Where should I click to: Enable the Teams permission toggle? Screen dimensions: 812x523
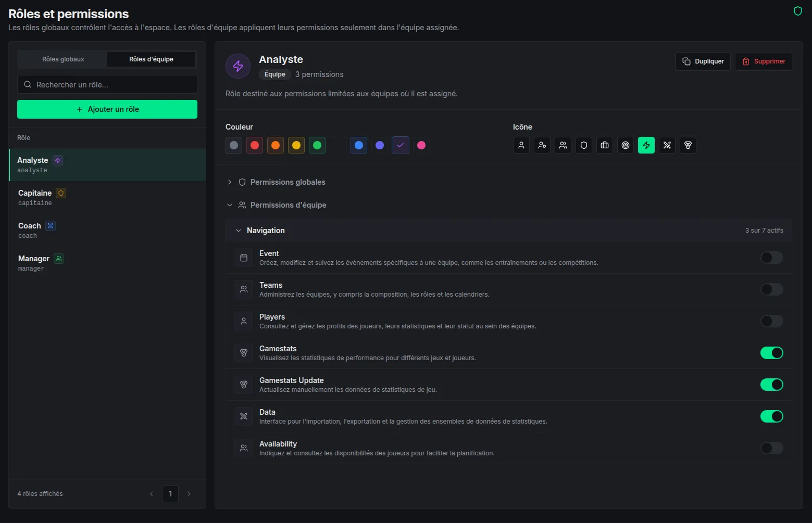pyautogui.click(x=772, y=289)
